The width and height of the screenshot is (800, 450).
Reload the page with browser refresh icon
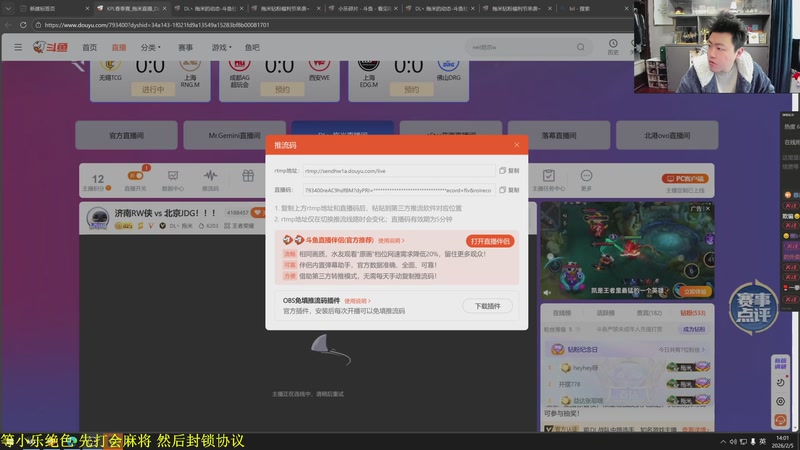coord(23,24)
